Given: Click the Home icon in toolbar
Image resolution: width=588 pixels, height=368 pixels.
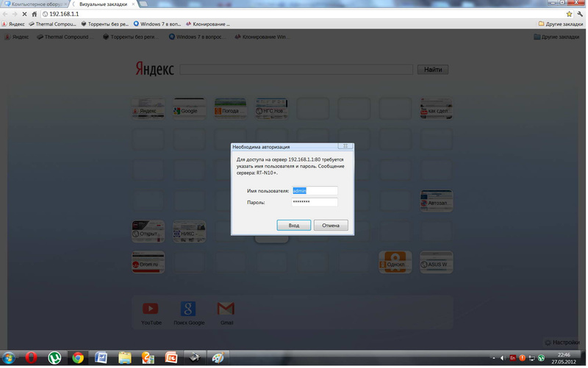Looking at the screenshot, I should (34, 14).
